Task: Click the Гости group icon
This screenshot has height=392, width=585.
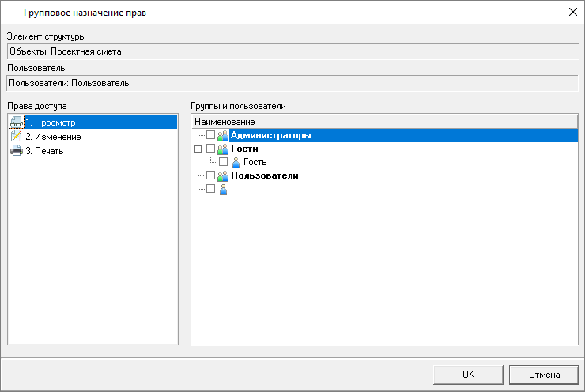Action: point(223,149)
